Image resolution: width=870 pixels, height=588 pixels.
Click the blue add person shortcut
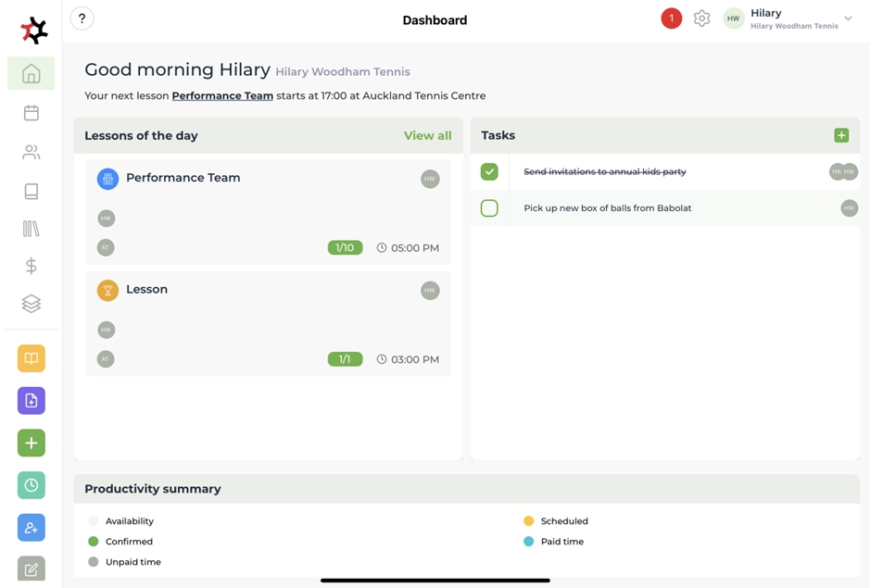(31, 528)
